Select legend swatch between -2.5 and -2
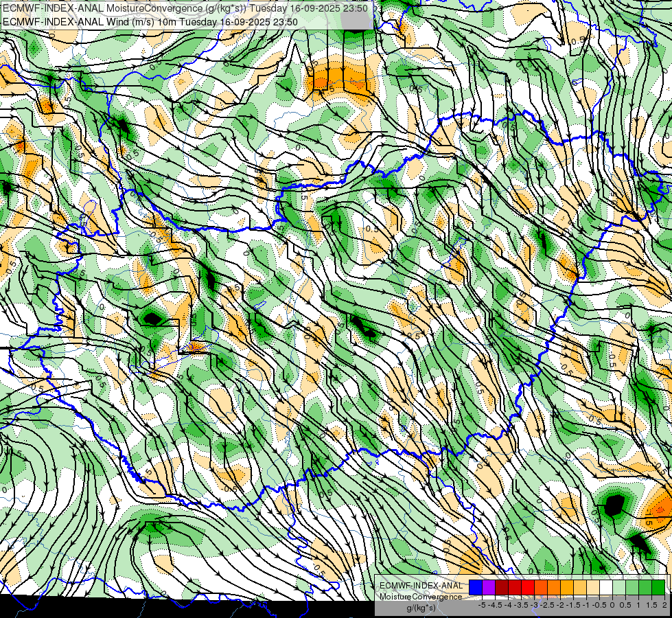Image resolution: width=672 pixels, height=618 pixels. click(x=554, y=588)
